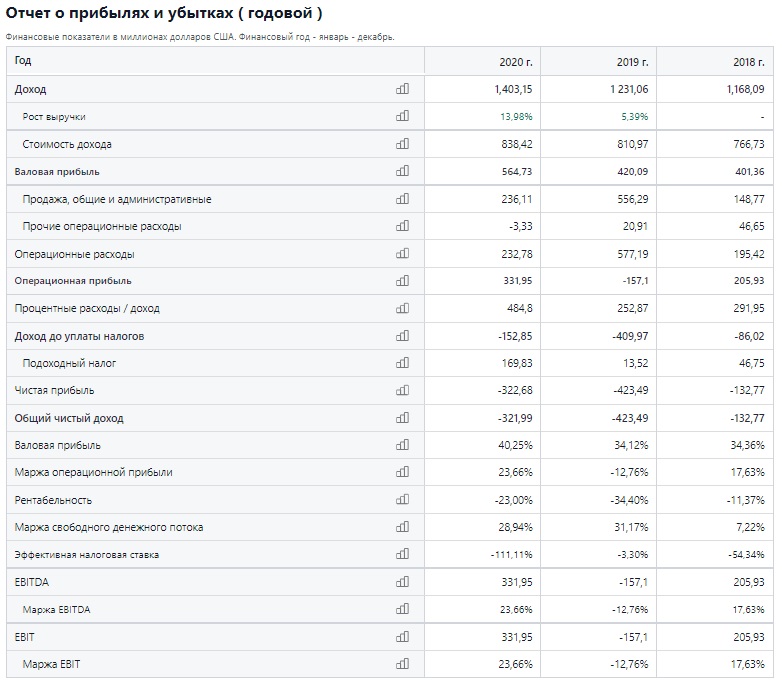Click gross profit value 564,73

tap(517, 172)
